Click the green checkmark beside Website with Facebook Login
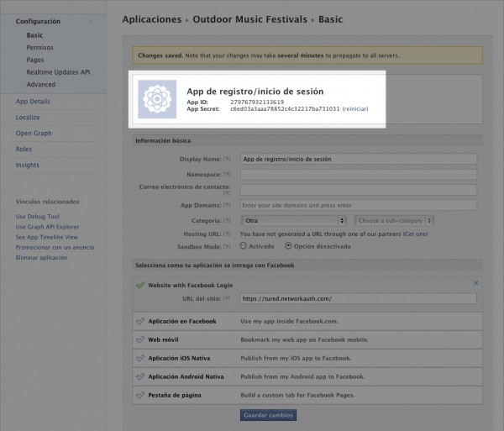This screenshot has height=431, width=504. click(140, 285)
